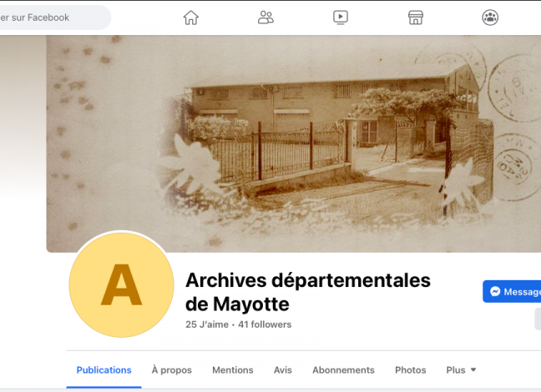The width and height of the screenshot is (541, 392).
Task: Switch to the À propos tab
Action: click(171, 370)
